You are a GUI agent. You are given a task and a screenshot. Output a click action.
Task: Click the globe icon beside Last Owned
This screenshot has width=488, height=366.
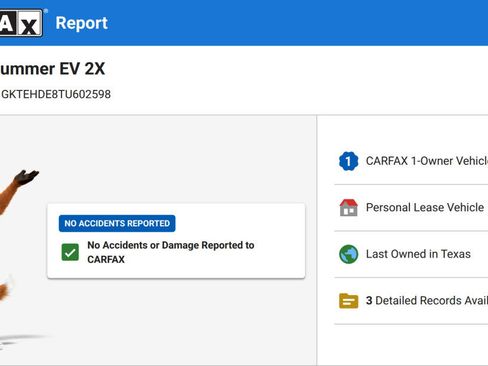[x=348, y=254]
